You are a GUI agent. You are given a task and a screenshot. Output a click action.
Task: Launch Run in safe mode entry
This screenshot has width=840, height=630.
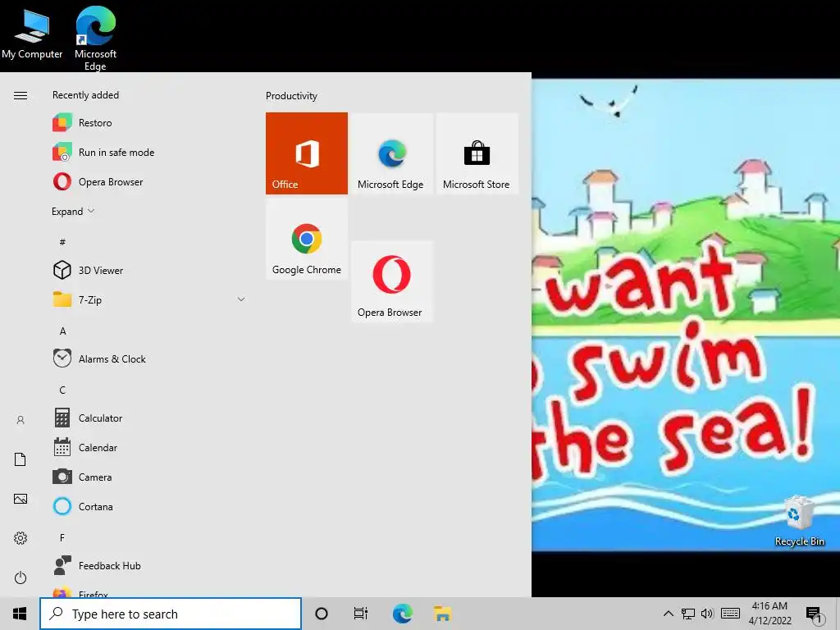pyautogui.click(x=150, y=152)
